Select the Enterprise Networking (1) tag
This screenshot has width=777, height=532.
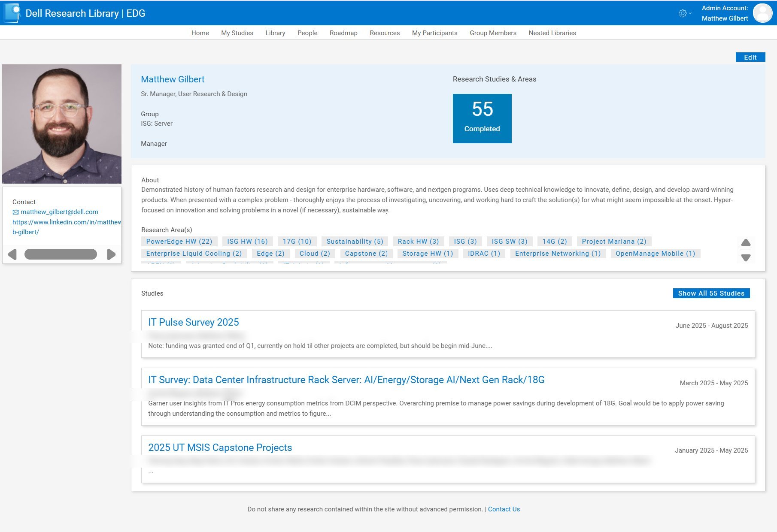click(x=558, y=254)
